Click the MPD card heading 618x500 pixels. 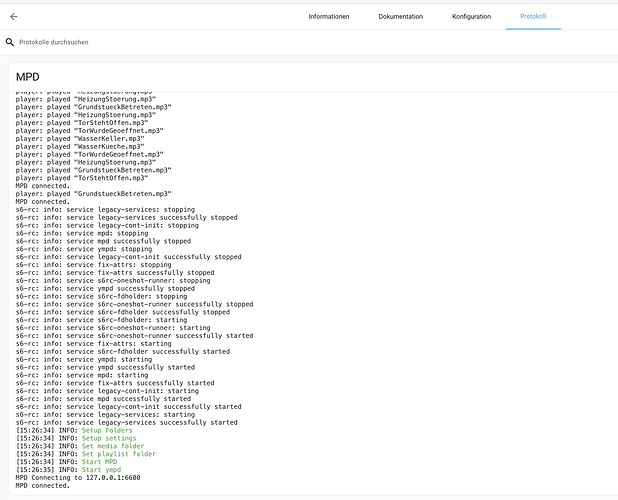pyautogui.click(x=28, y=77)
